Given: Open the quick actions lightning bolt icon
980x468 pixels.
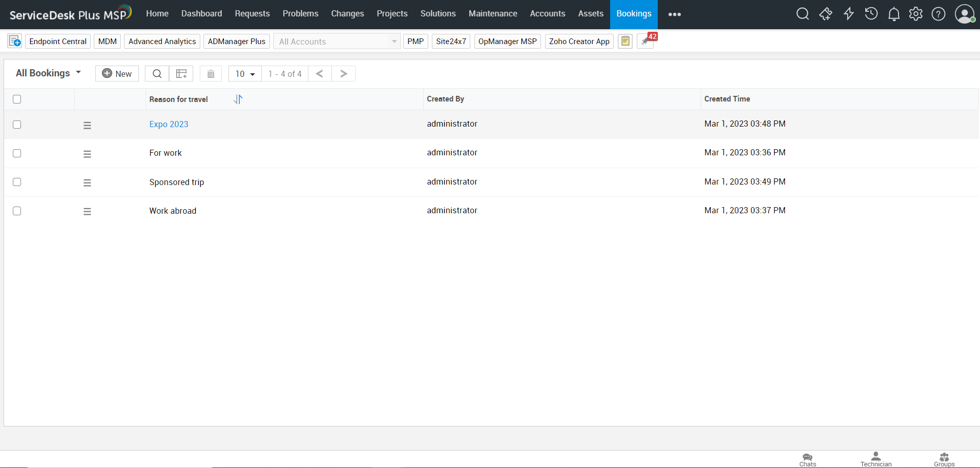Looking at the screenshot, I should pyautogui.click(x=848, y=14).
